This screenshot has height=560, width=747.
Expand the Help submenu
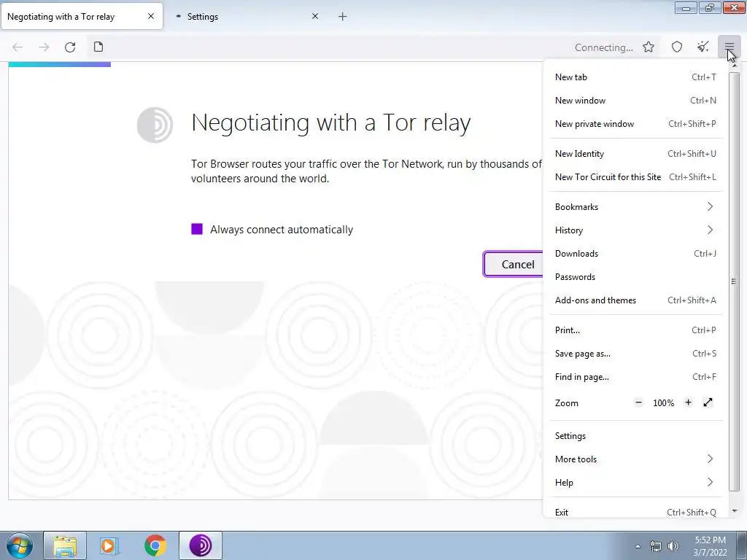pos(635,483)
